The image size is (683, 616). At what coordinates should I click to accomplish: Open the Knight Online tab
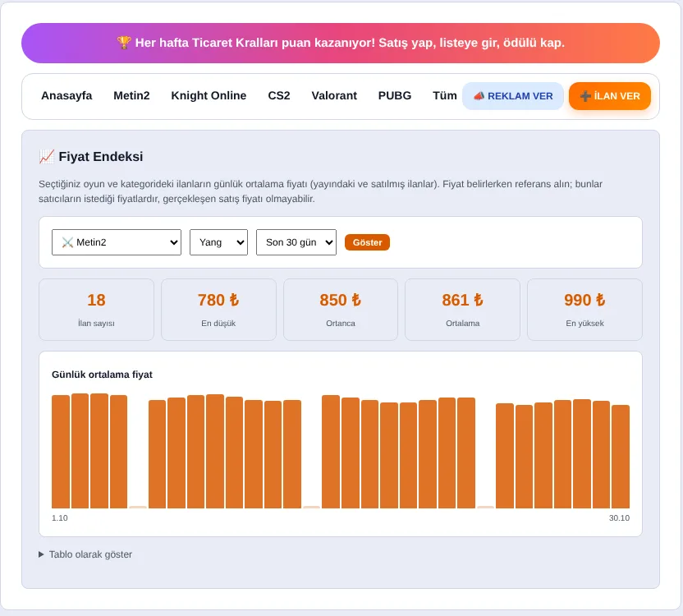(x=209, y=95)
